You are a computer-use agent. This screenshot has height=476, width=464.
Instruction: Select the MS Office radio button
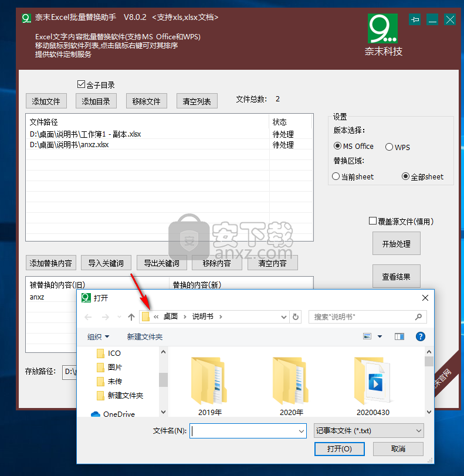[x=337, y=146]
